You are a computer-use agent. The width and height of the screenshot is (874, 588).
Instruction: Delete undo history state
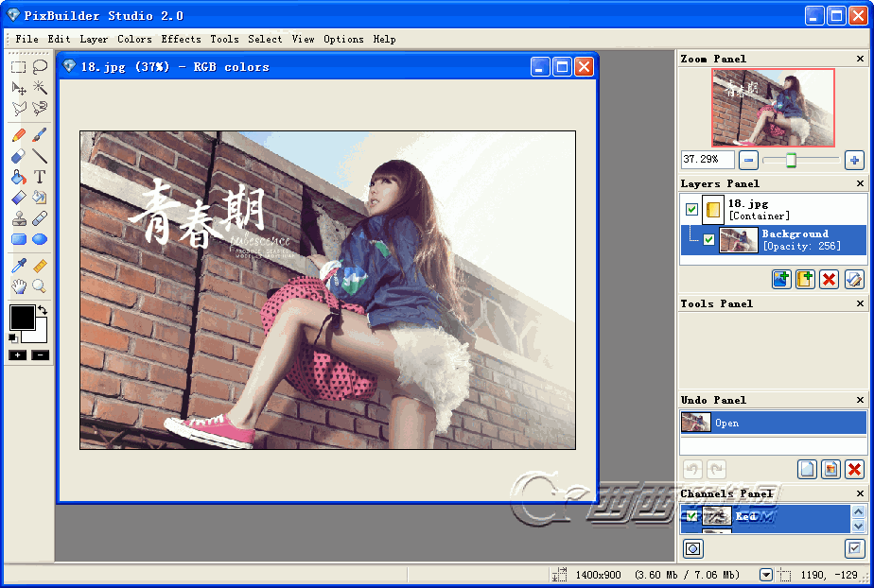(854, 470)
